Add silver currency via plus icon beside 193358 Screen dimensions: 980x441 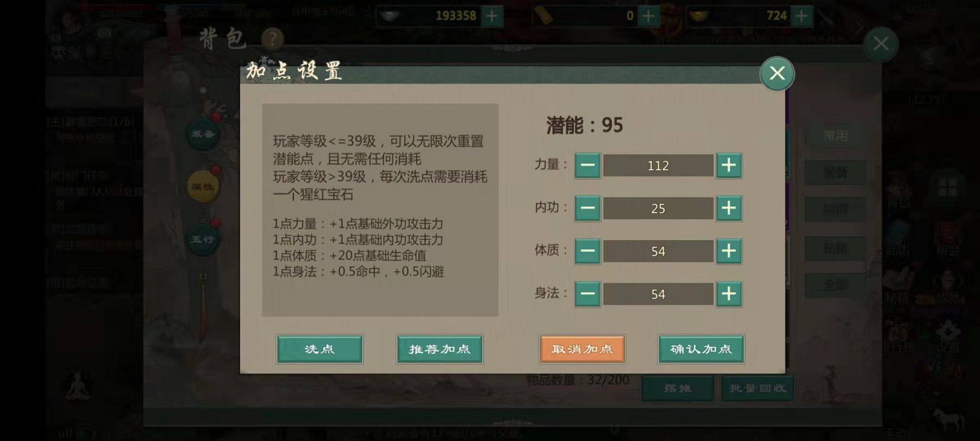click(492, 16)
